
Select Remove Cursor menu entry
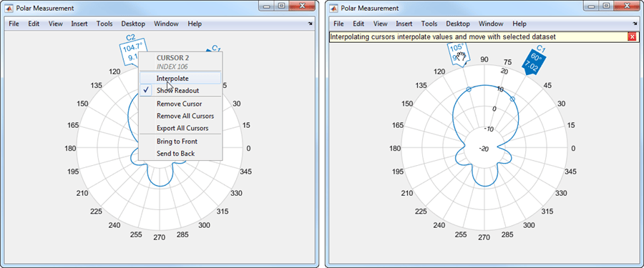[180, 104]
